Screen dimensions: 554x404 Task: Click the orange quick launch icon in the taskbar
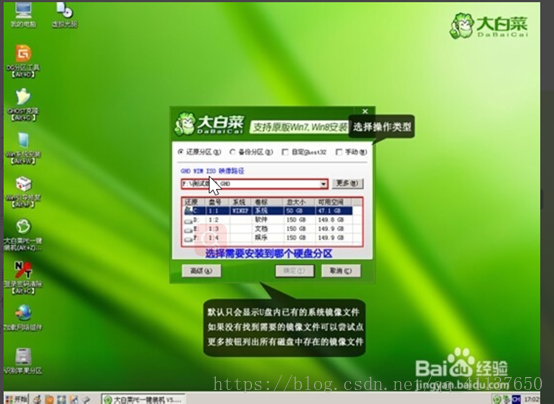pyautogui.click(x=49, y=399)
